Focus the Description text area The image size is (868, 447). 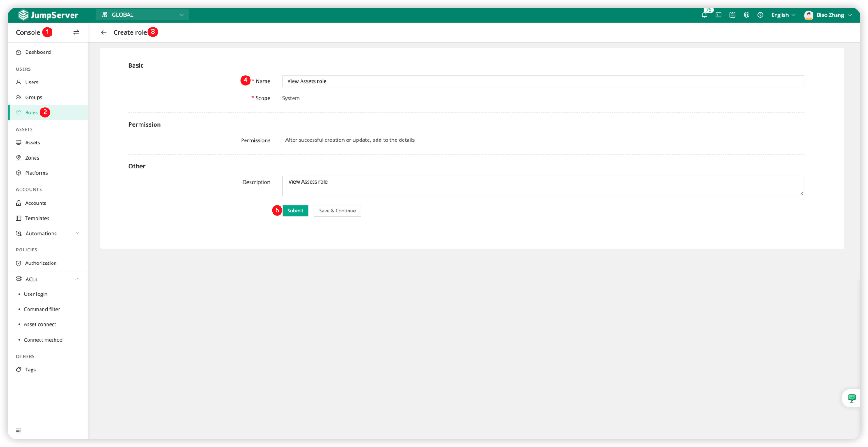tap(543, 186)
